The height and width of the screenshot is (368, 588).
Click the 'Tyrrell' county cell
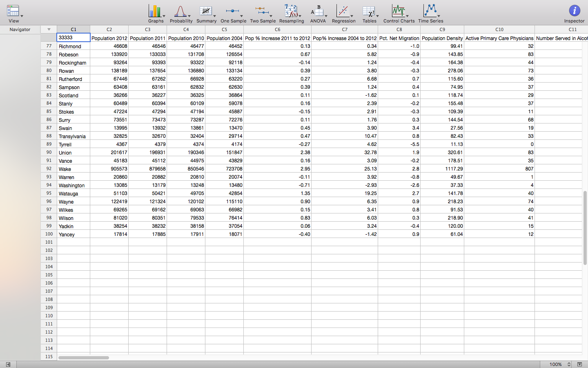point(73,144)
